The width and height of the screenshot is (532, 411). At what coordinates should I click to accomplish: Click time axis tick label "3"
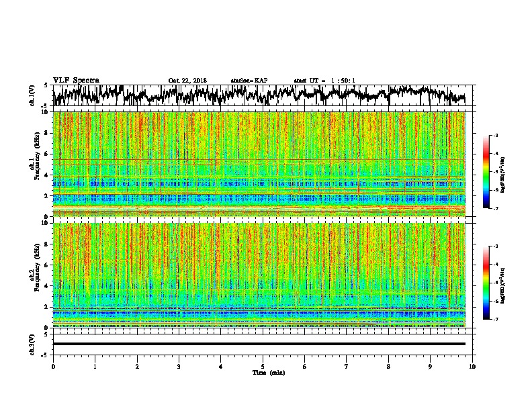(179, 367)
